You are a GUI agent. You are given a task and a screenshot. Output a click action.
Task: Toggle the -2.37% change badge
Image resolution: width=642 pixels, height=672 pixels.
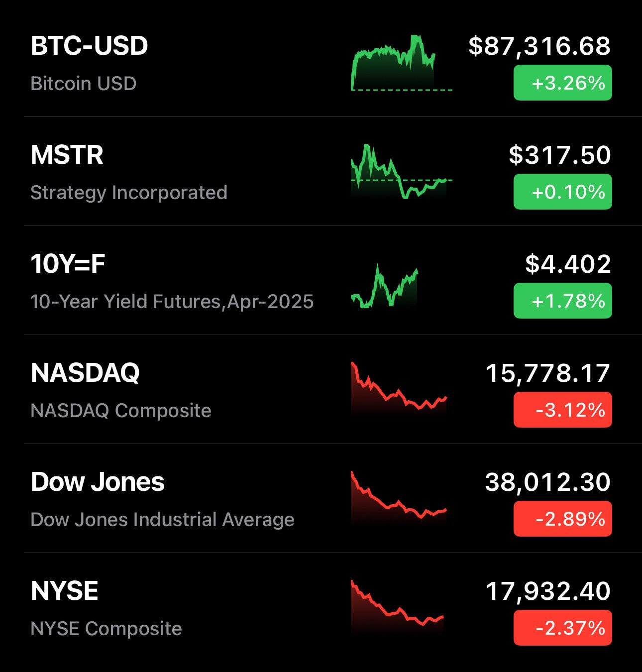coord(563,628)
